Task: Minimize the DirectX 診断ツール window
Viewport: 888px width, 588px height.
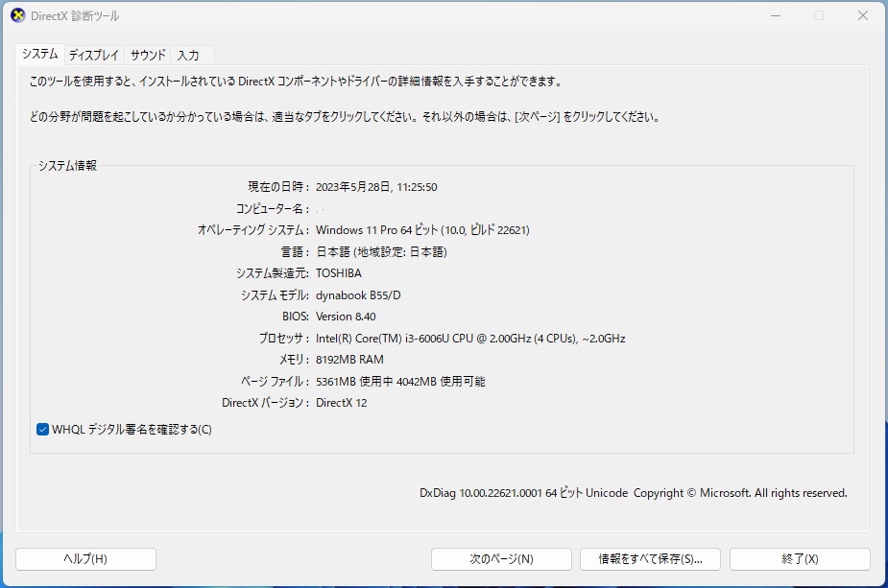Action: [776, 16]
